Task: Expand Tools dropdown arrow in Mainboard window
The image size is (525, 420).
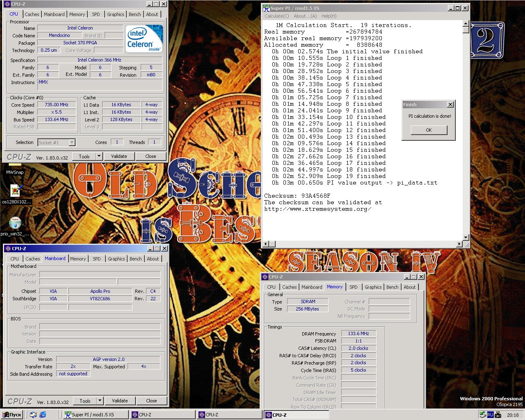Action: [100, 401]
